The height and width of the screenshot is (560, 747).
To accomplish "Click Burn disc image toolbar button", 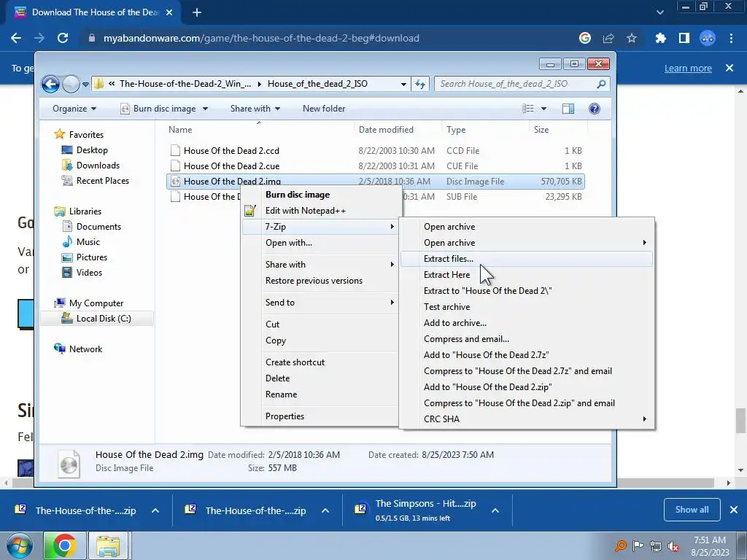I will tap(158, 109).
